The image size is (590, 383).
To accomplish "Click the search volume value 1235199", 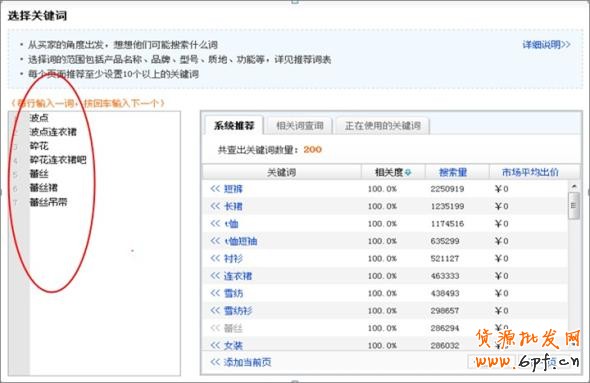I will (x=447, y=206).
